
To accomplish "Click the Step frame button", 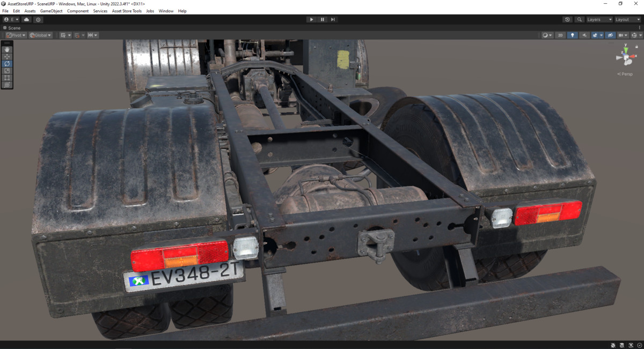I will [x=333, y=19].
